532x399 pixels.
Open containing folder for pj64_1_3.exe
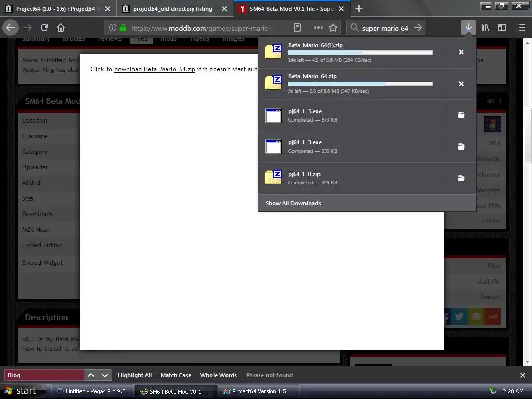[461, 147]
